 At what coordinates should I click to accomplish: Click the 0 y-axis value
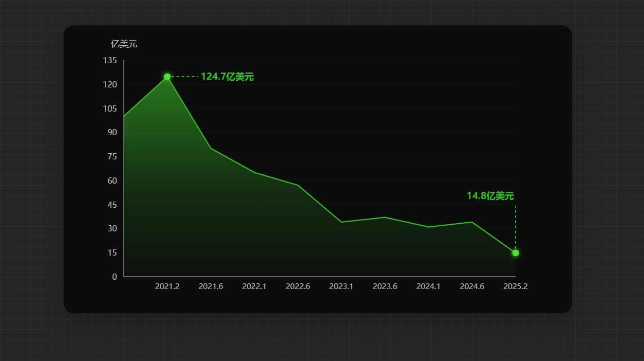coord(115,277)
